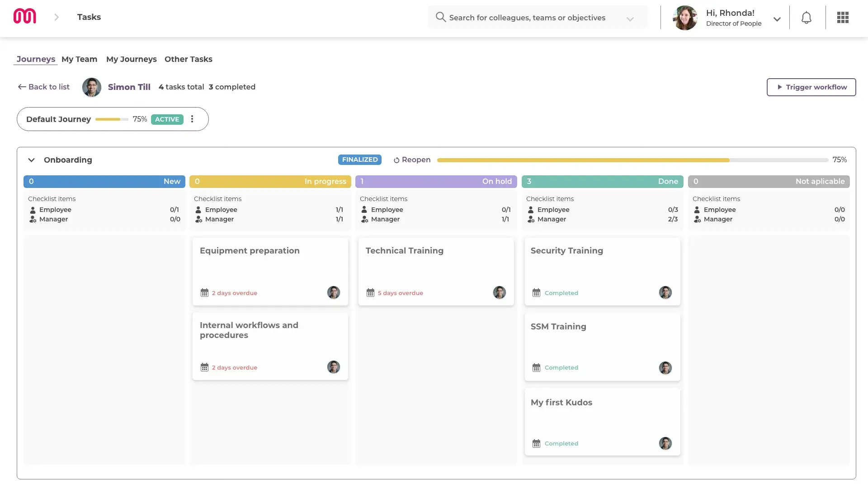Switch to the My Team tab
Screen dimensions: 868x488
coord(80,59)
